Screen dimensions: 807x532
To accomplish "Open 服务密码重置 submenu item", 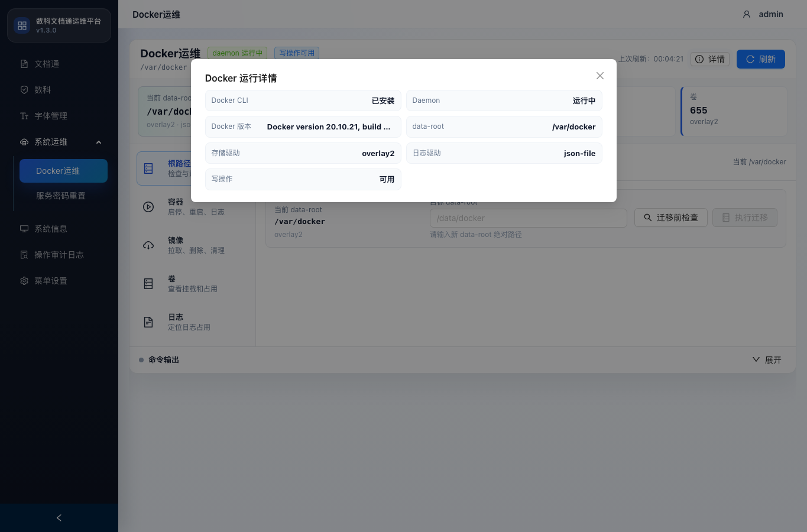I will pyautogui.click(x=63, y=196).
